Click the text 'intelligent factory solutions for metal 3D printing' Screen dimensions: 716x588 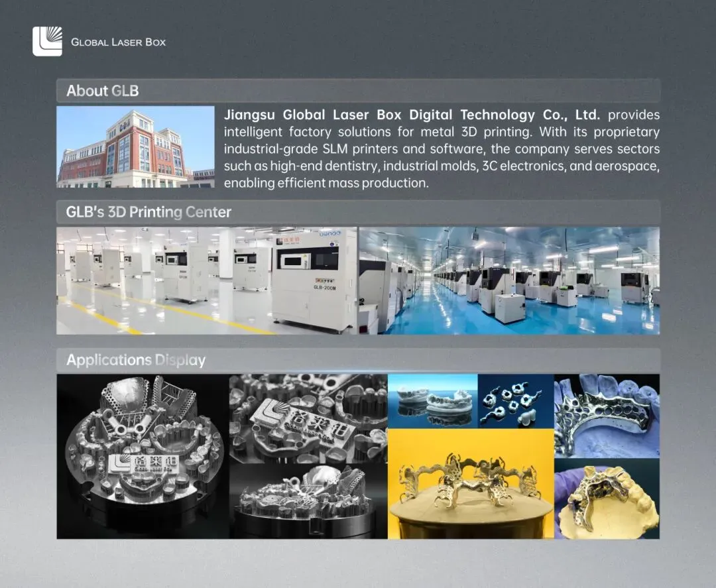(x=378, y=132)
